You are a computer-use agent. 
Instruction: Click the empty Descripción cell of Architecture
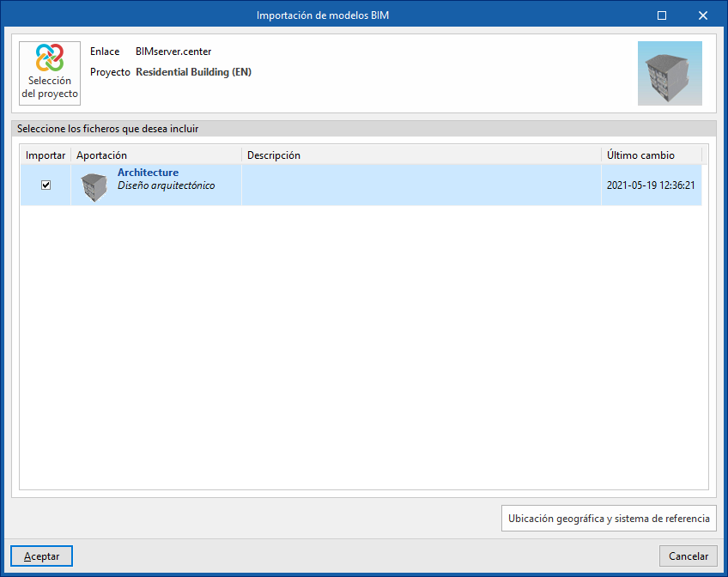tap(422, 185)
